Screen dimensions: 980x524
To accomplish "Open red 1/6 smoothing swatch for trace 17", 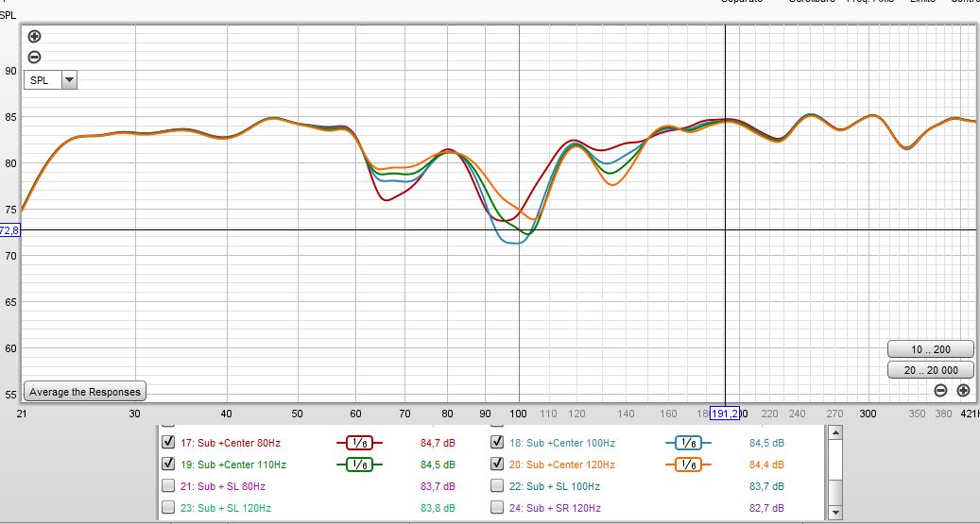I will pyautogui.click(x=359, y=443).
